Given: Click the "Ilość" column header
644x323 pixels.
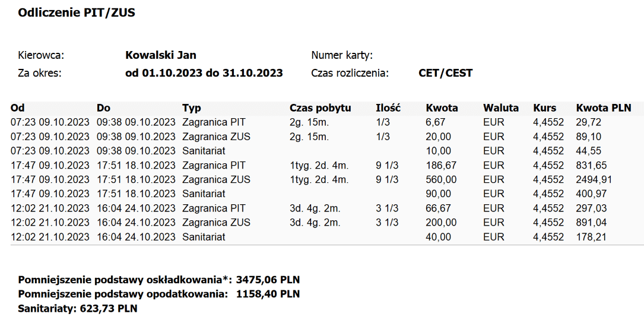Looking at the screenshot, I should [x=388, y=108].
